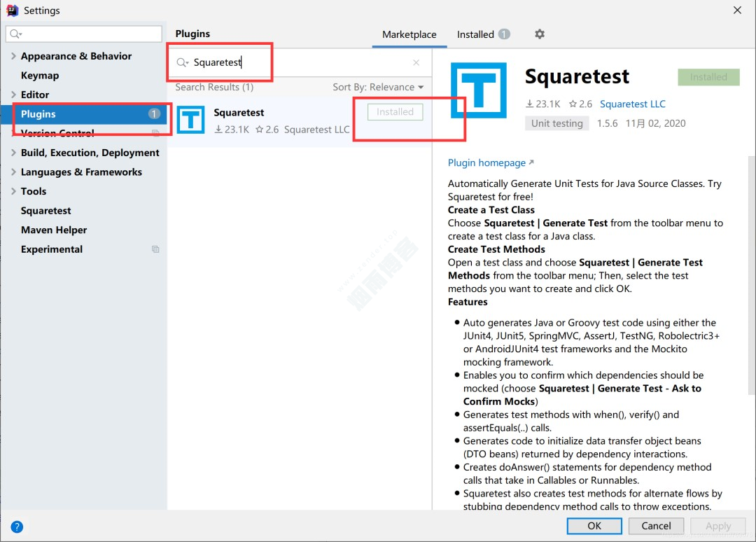Open Sort By: Relevance dropdown
This screenshot has height=542, width=756.
[x=378, y=88]
